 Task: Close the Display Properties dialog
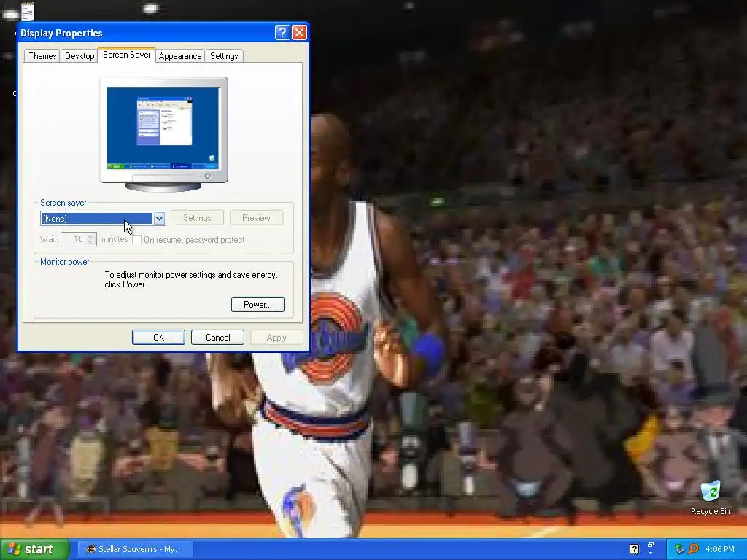pos(299,32)
